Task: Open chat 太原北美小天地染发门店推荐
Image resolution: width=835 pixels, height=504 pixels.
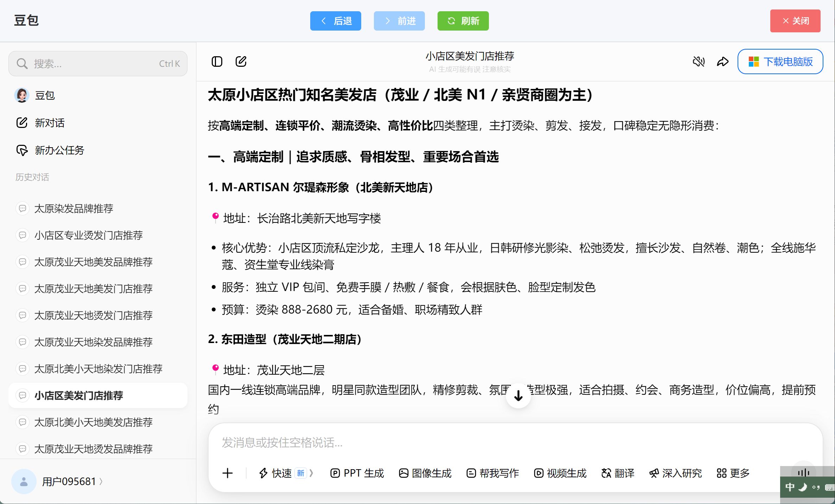Action: click(98, 369)
